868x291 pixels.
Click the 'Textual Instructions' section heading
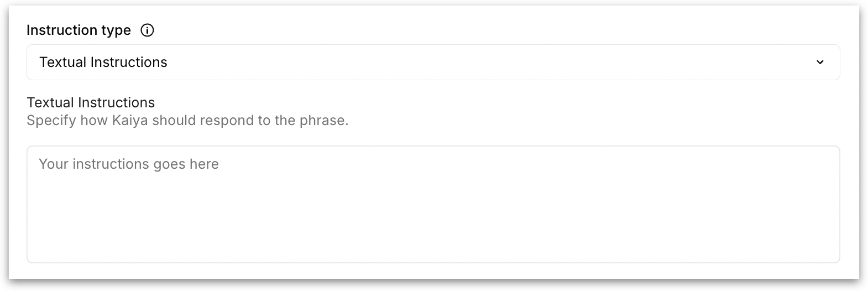click(x=91, y=102)
